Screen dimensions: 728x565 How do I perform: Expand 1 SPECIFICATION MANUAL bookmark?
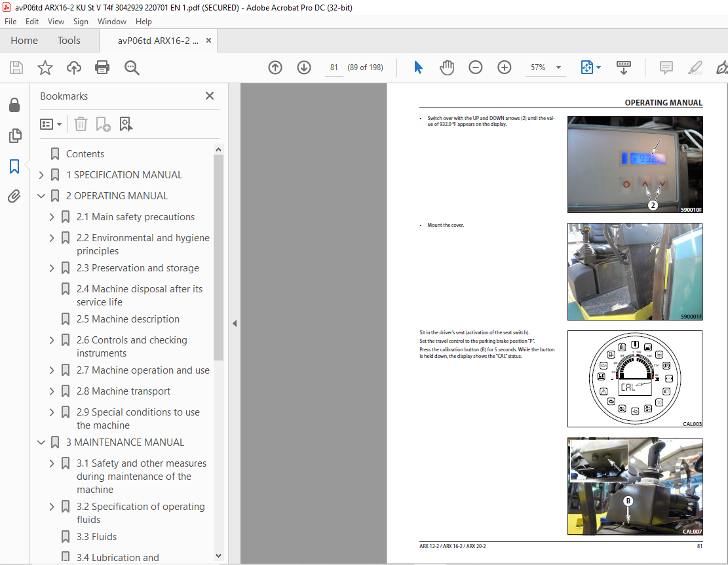coord(41,175)
